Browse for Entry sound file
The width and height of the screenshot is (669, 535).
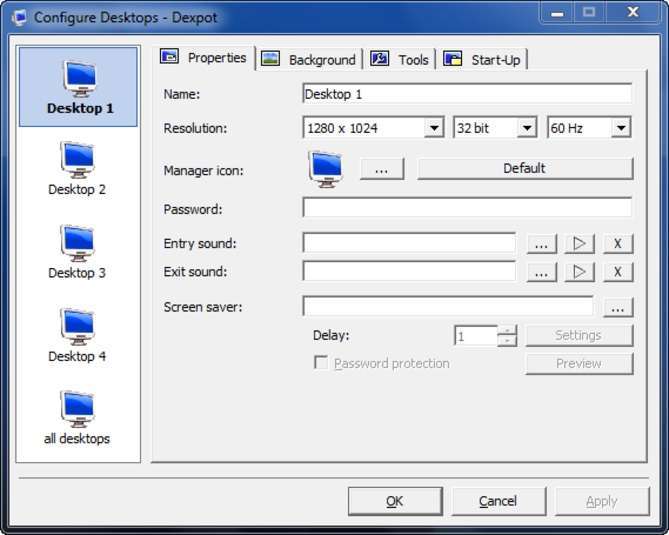point(541,244)
